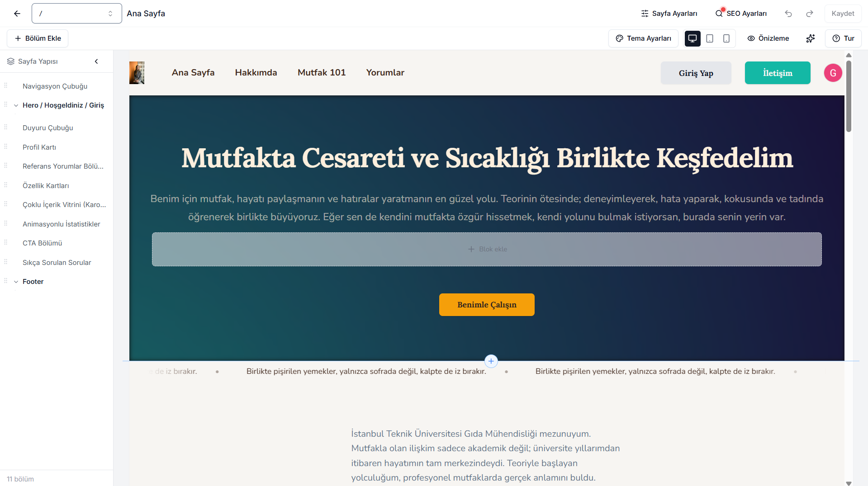Switch to mobile view icon

pos(726,38)
